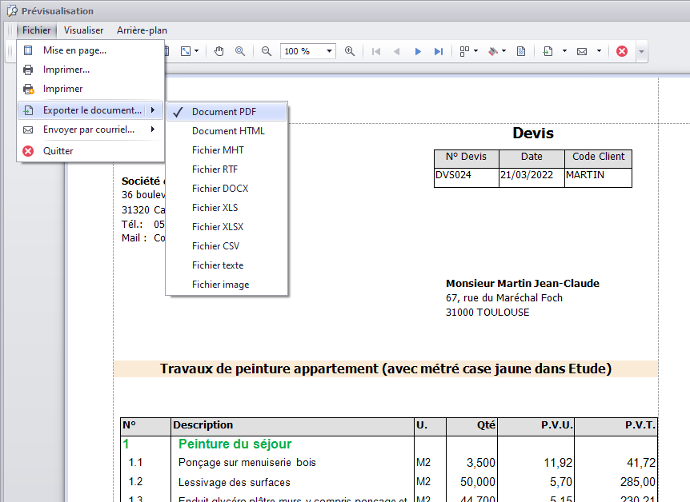Viewport: 690px width, 502px height.
Task: Go to first page arrow
Action: click(376, 51)
